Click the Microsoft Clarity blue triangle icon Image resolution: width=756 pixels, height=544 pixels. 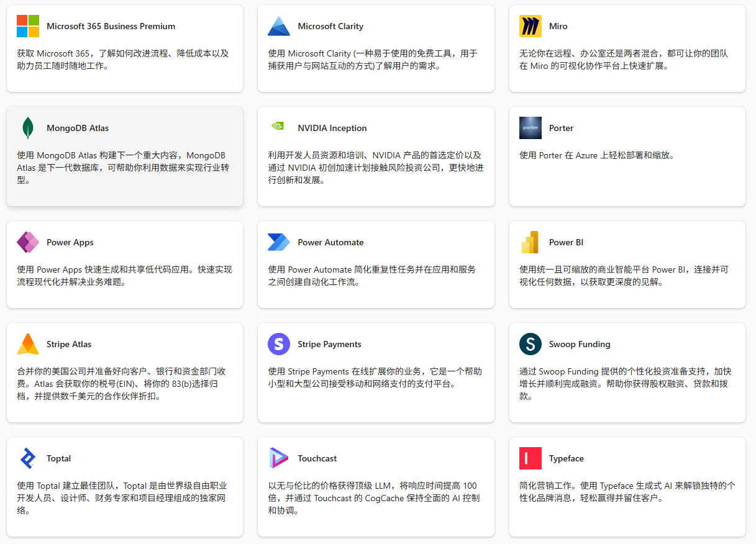click(x=279, y=26)
